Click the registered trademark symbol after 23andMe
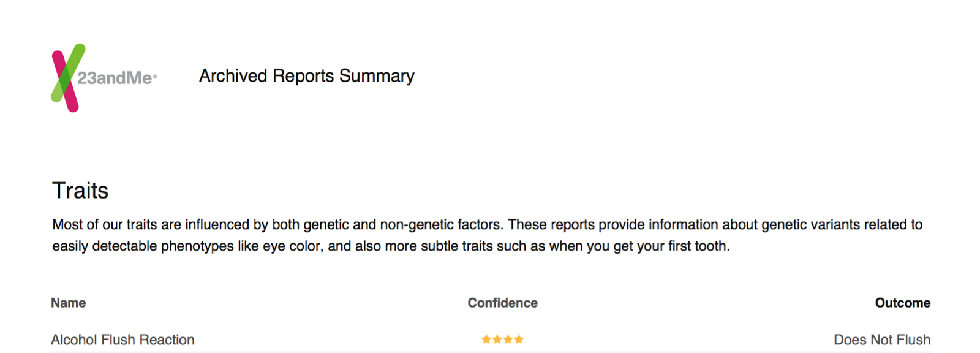 coord(155,77)
